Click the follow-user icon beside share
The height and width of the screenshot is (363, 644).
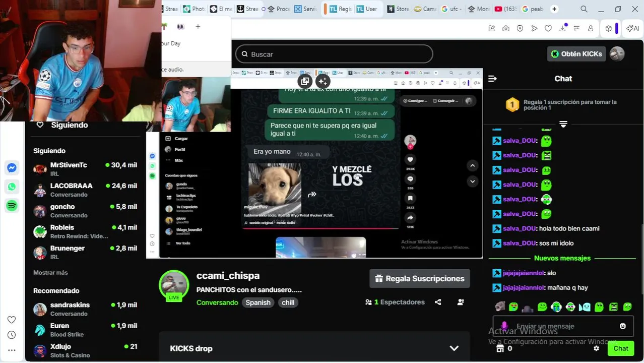tap(461, 302)
